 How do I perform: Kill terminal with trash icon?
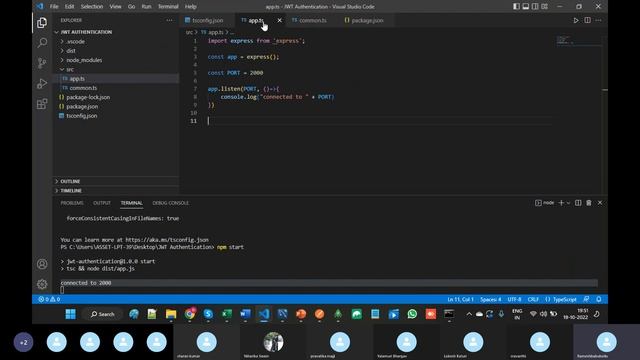click(x=589, y=203)
